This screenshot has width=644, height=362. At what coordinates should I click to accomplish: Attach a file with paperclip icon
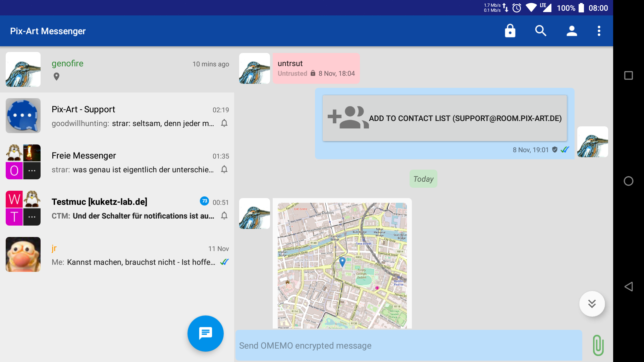pos(598,345)
